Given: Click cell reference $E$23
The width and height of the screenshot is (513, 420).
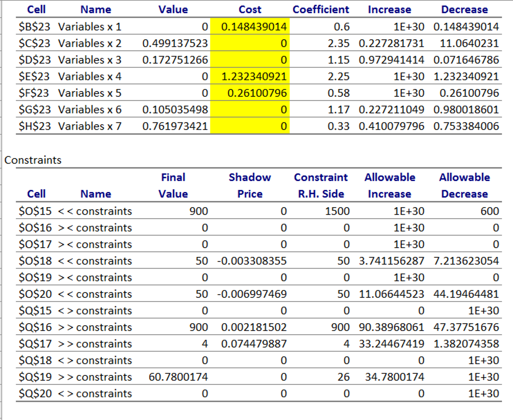Looking at the screenshot, I should pos(34,76).
